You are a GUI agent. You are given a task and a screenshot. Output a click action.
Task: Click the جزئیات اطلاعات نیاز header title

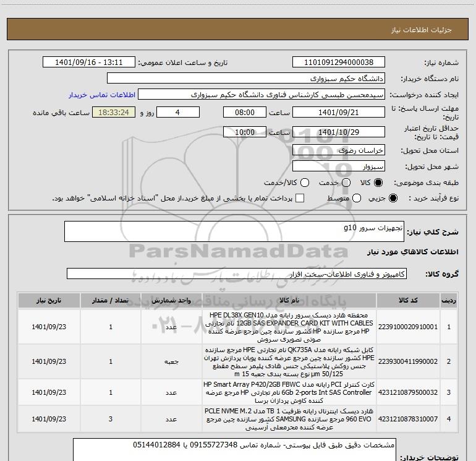[x=422, y=30]
